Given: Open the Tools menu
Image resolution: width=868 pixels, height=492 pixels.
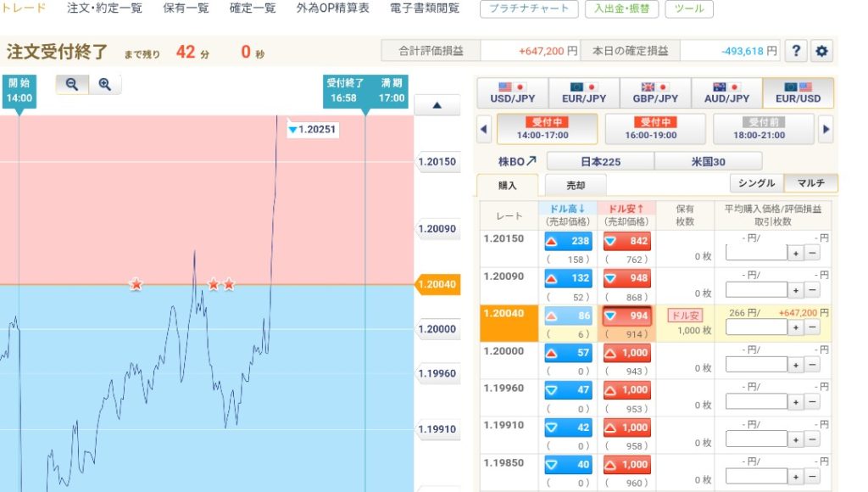Looking at the screenshot, I should point(688,9).
